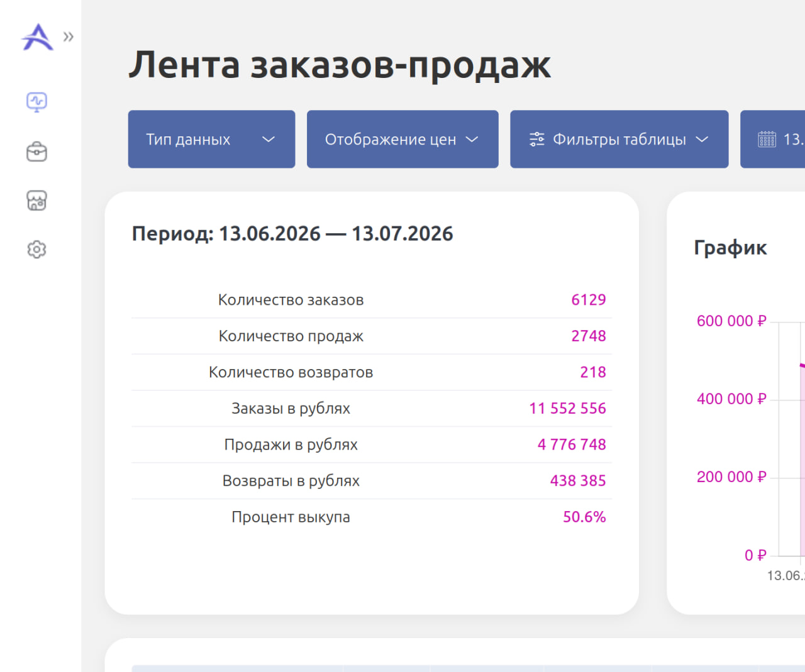805x672 pixels.
Task: Click the Процент выкупа label
Action: [x=291, y=517]
